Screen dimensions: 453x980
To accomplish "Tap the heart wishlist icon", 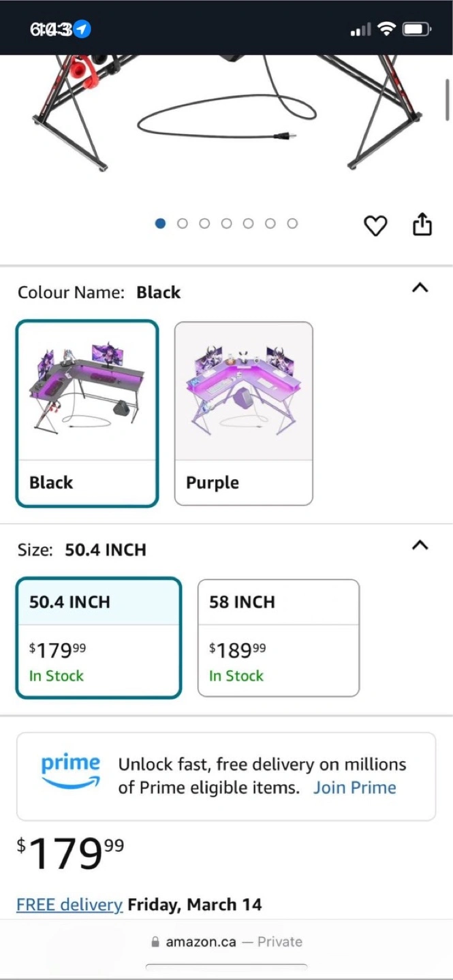I will (375, 225).
